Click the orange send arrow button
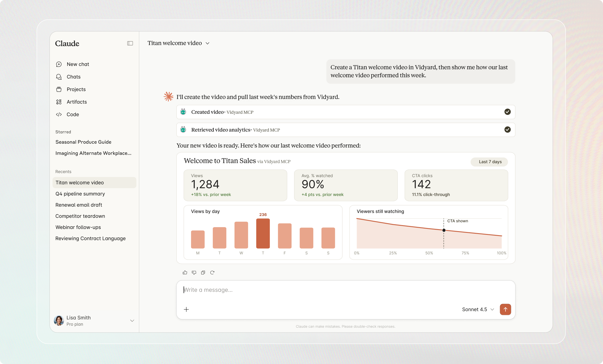This screenshot has width=603, height=364. [x=505, y=309]
